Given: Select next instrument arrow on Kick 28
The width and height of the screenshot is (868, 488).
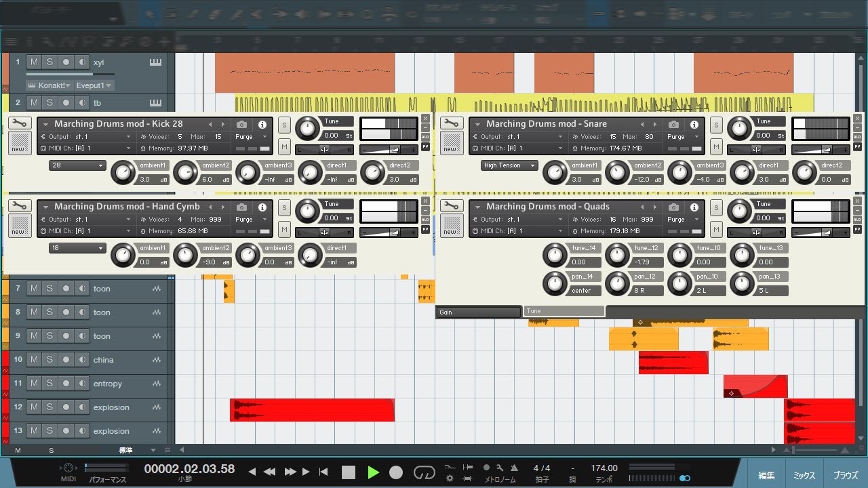Looking at the screenshot, I should click(223, 124).
